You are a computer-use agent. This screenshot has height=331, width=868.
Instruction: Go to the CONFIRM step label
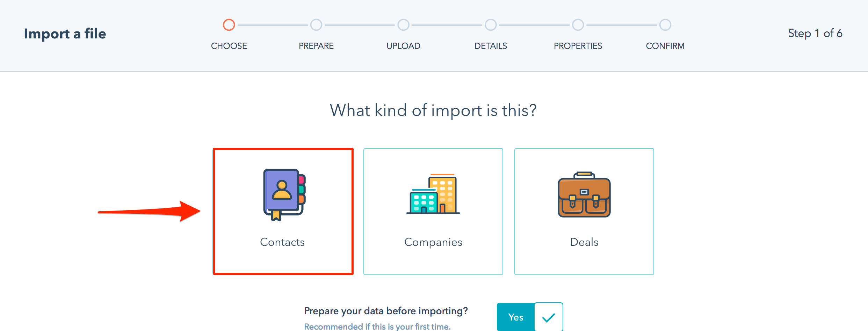pos(665,46)
